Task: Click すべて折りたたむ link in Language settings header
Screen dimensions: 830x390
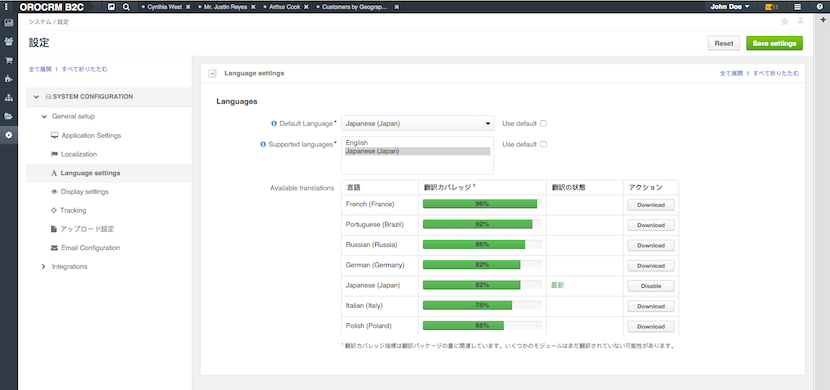Action: click(x=776, y=74)
